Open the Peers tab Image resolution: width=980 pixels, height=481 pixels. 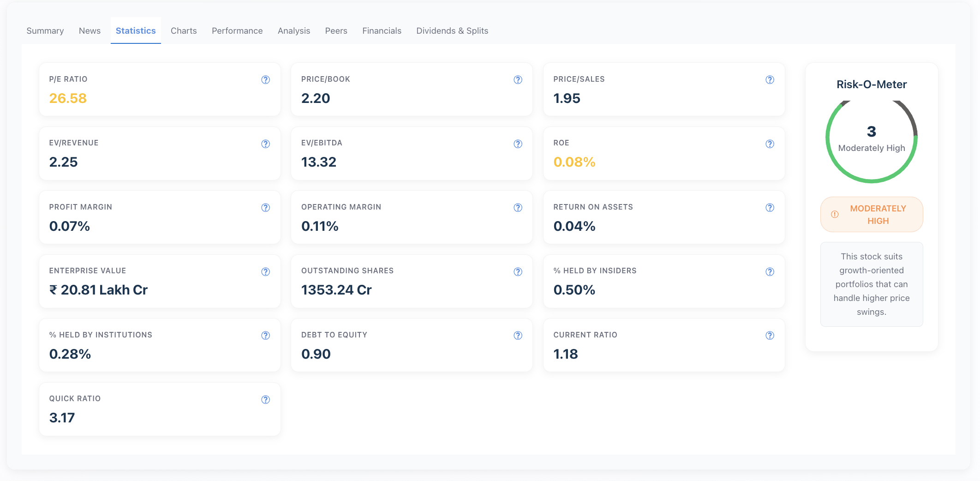click(336, 31)
